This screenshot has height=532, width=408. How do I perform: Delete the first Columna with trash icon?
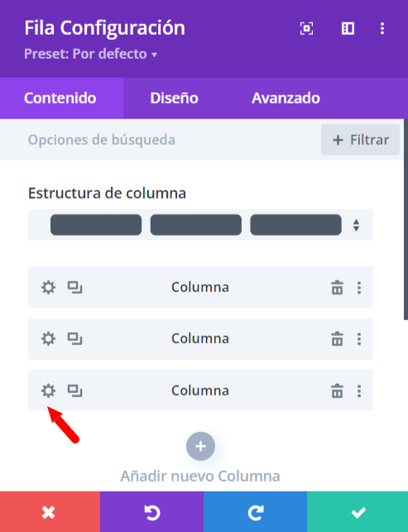point(337,287)
